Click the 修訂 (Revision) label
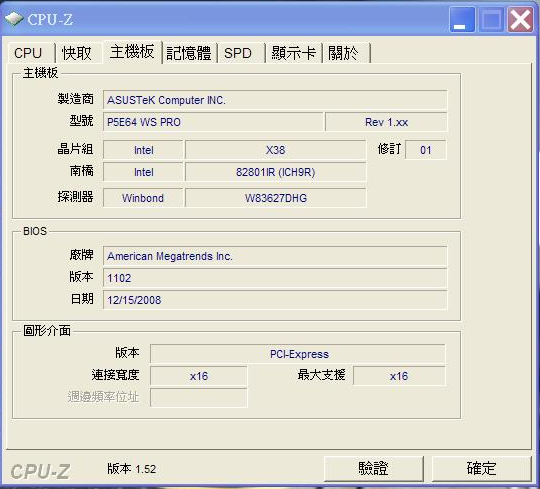Screen dimensions: 540x489 [390, 149]
